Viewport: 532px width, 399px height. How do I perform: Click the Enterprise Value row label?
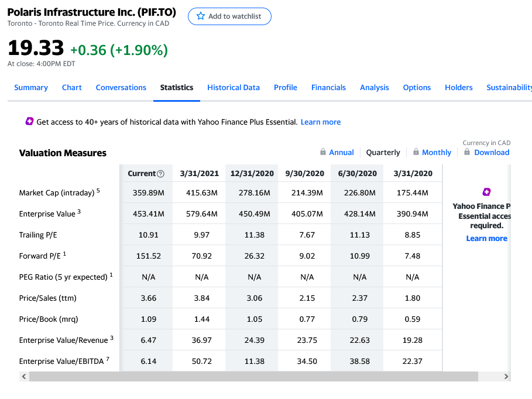pos(50,214)
